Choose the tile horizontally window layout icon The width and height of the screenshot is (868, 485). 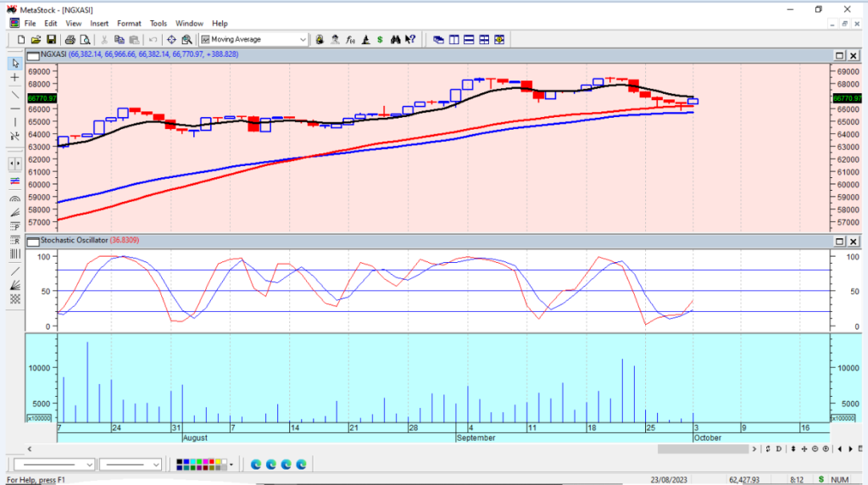click(469, 40)
